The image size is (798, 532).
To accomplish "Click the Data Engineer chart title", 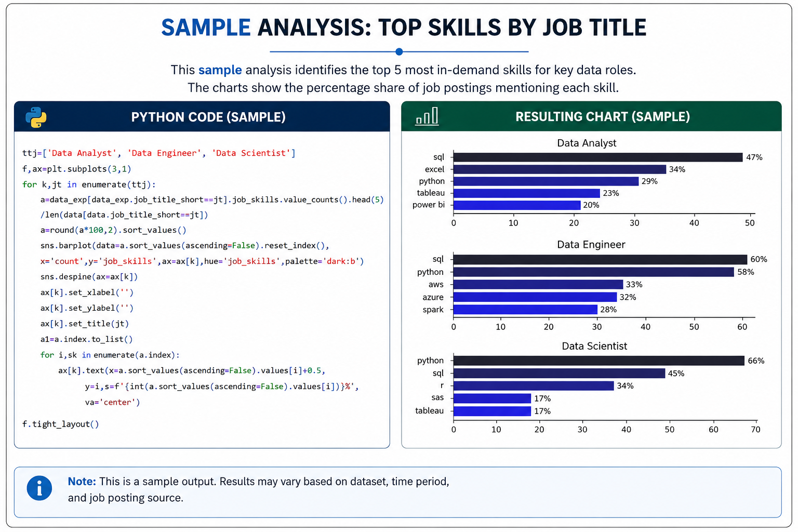I will coord(591,244).
